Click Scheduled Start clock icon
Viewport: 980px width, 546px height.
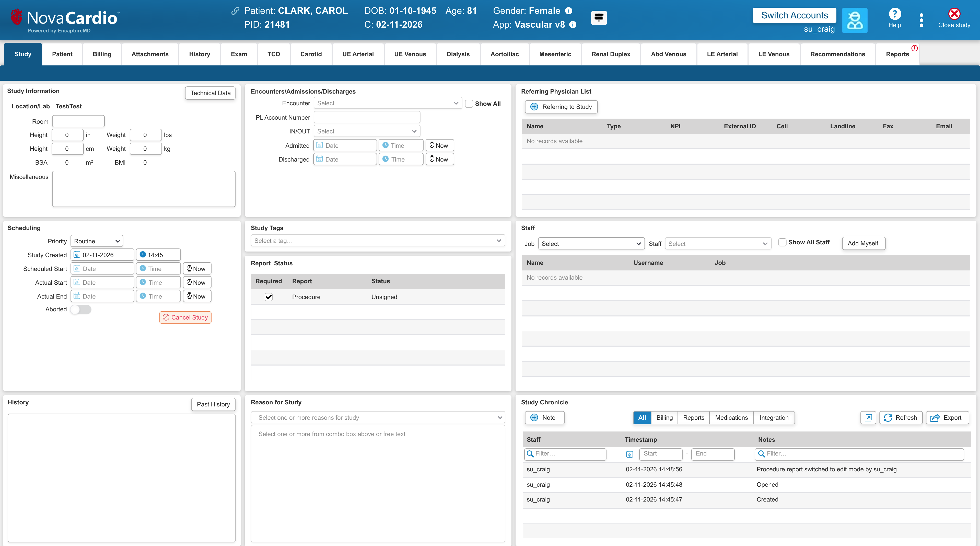pos(143,268)
